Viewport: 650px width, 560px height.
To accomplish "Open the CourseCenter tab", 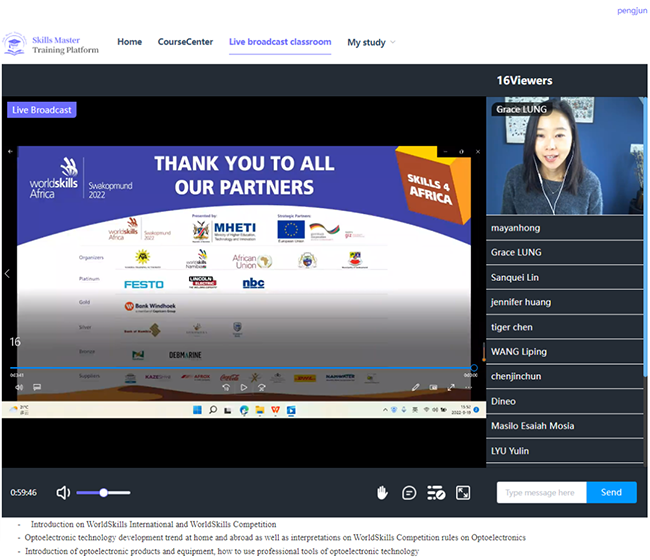I will 185,42.
